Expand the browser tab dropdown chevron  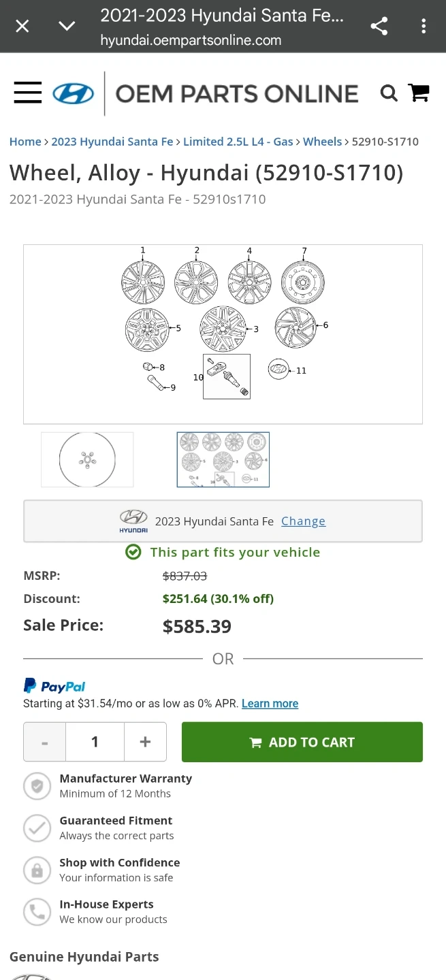click(x=67, y=27)
